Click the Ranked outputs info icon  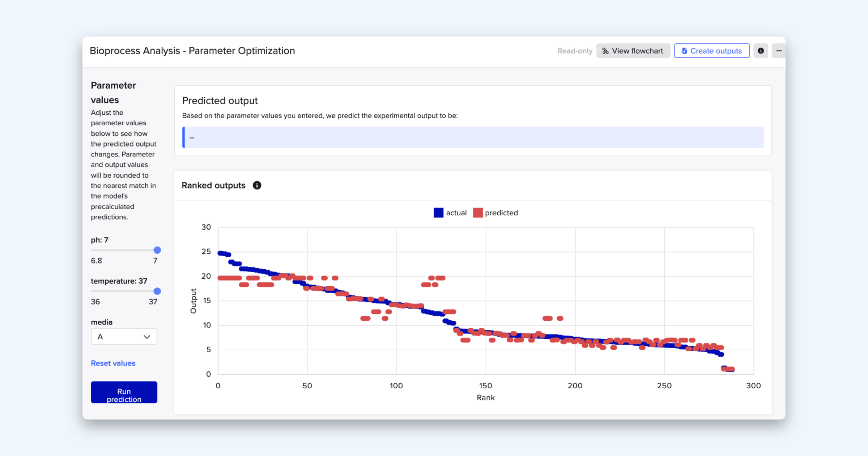(x=257, y=185)
